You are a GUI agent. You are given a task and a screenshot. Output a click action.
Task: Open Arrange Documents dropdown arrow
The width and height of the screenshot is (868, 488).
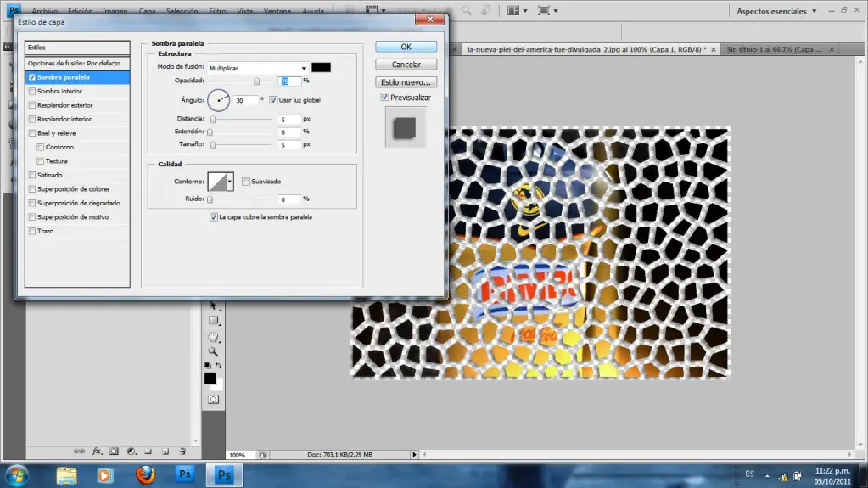click(524, 11)
